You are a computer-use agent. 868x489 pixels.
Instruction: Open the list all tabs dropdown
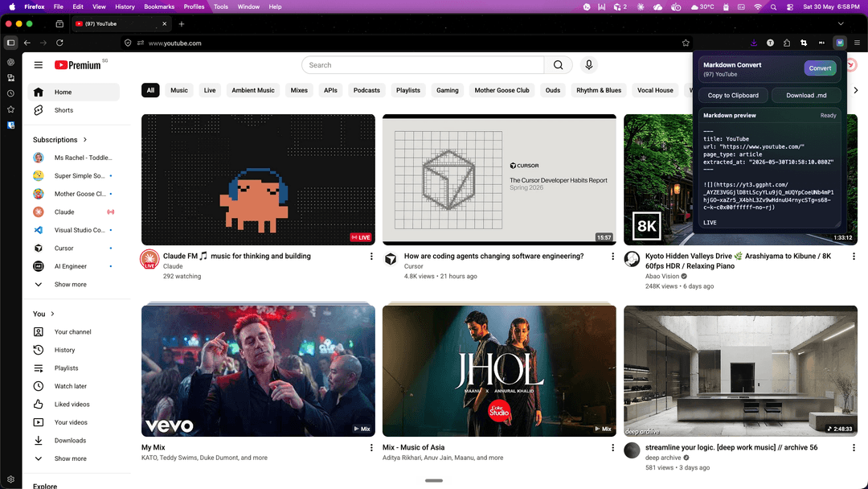841,24
